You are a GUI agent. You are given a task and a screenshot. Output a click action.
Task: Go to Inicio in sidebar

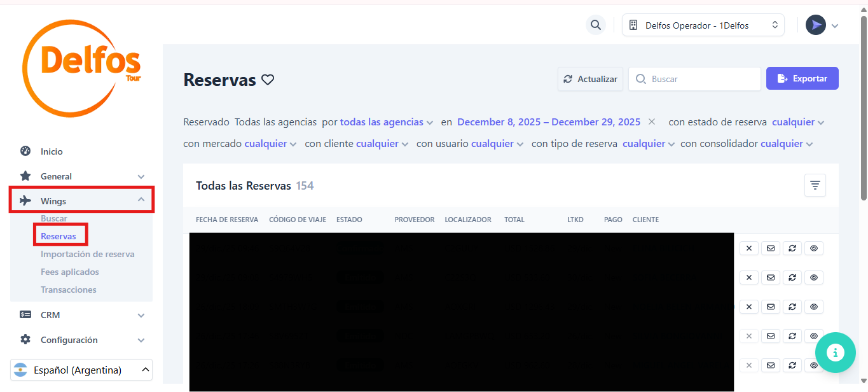pyautogui.click(x=52, y=151)
